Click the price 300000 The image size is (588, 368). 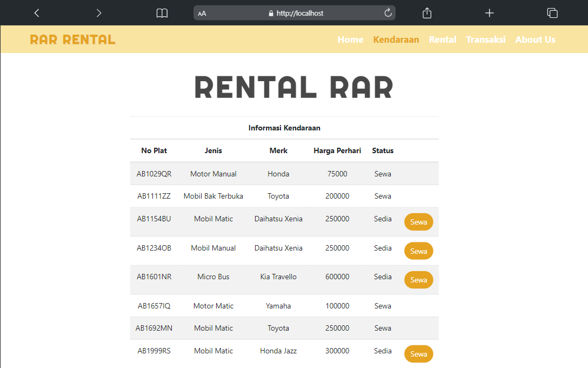tap(337, 351)
